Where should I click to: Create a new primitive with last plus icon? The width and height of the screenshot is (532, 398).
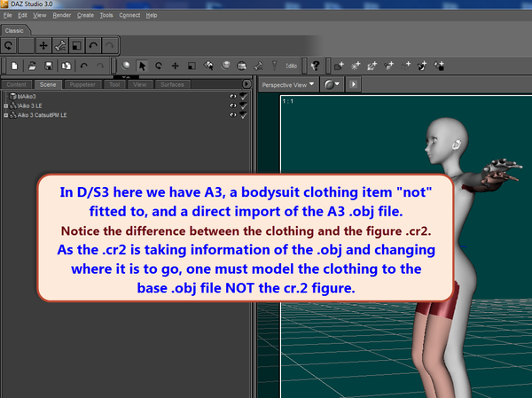pyautogui.click(x=439, y=66)
